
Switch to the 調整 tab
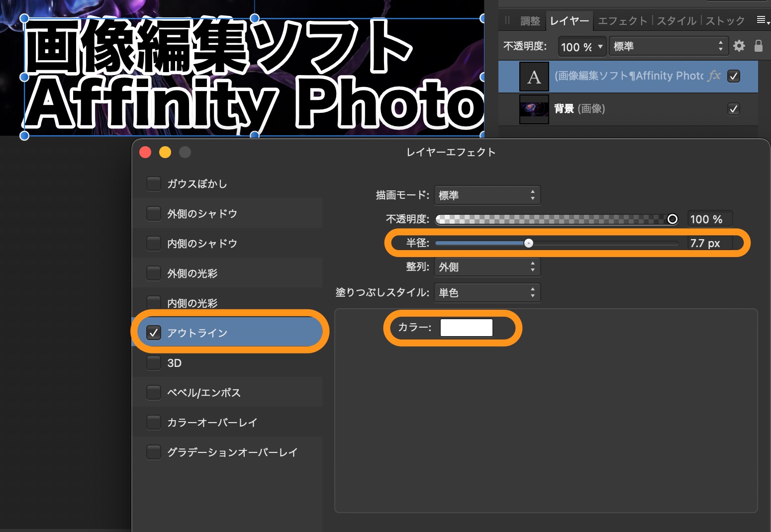point(531,20)
